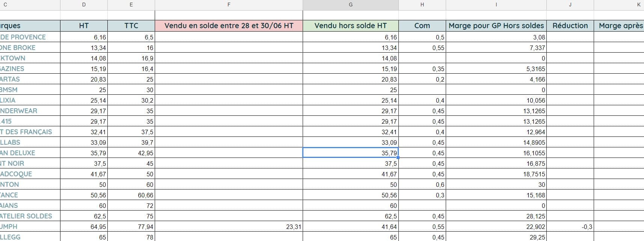Select column I header letter
644x241 pixels.
coord(496,5)
